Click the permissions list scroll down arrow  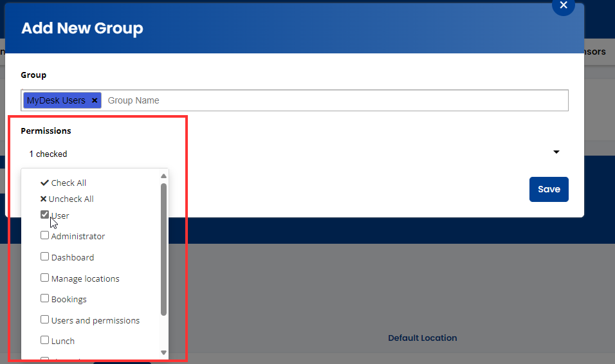(163, 352)
